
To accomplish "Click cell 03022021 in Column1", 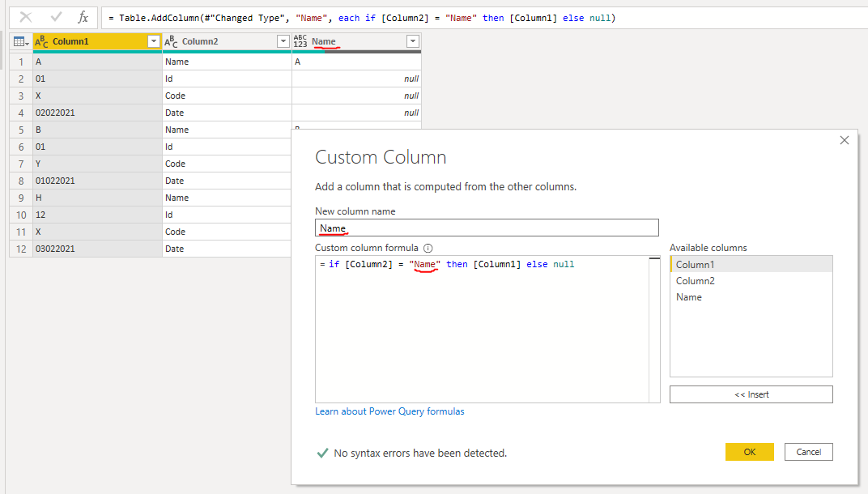I will [97, 249].
